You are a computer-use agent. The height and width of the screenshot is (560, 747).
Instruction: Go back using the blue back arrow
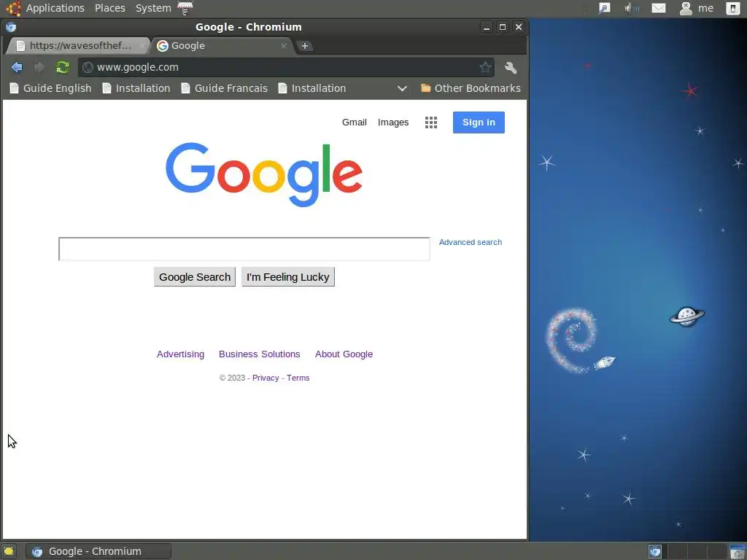point(17,67)
